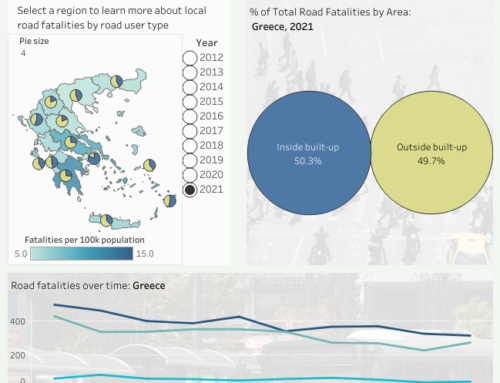Click the 'Year' filter heading
This screenshot has width=500, height=383.
207,43
